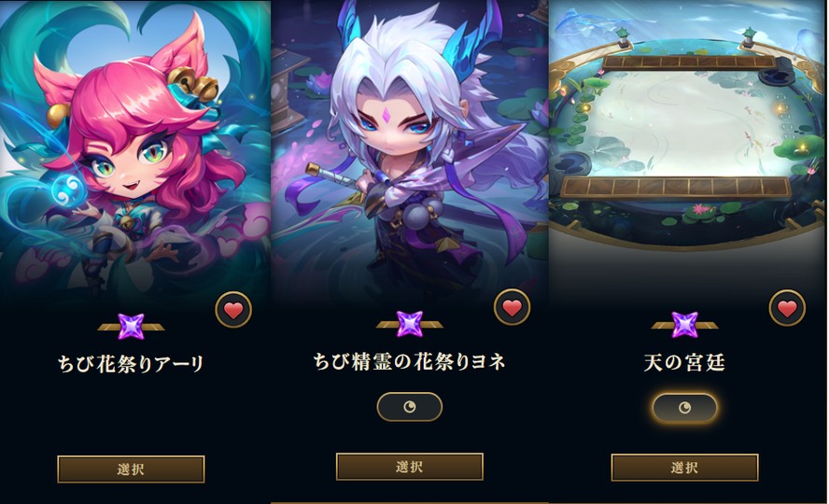This screenshot has width=829, height=504.
Task: Click the bottom bench row of arena board
Action: (x=675, y=187)
